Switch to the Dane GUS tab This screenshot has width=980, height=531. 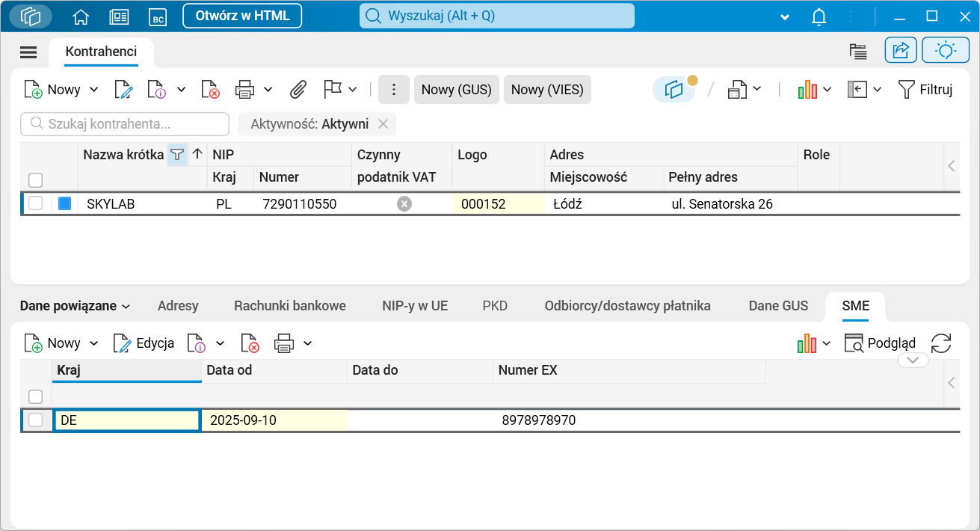[779, 306]
